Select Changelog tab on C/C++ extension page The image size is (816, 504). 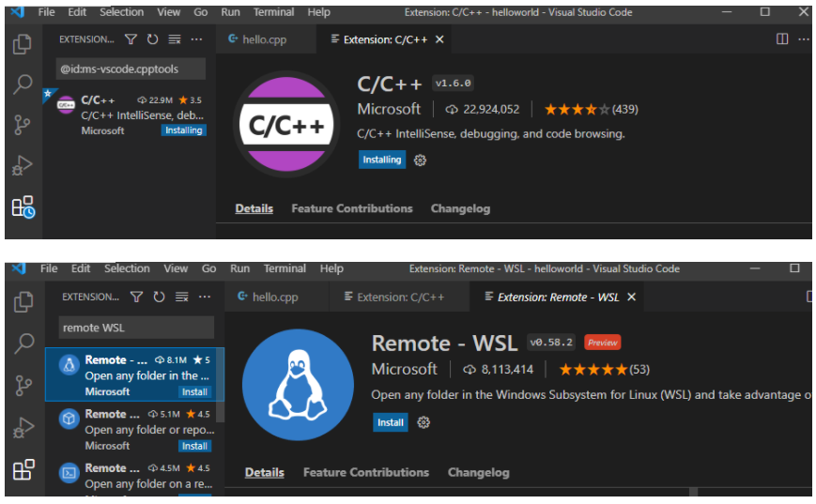tap(460, 208)
